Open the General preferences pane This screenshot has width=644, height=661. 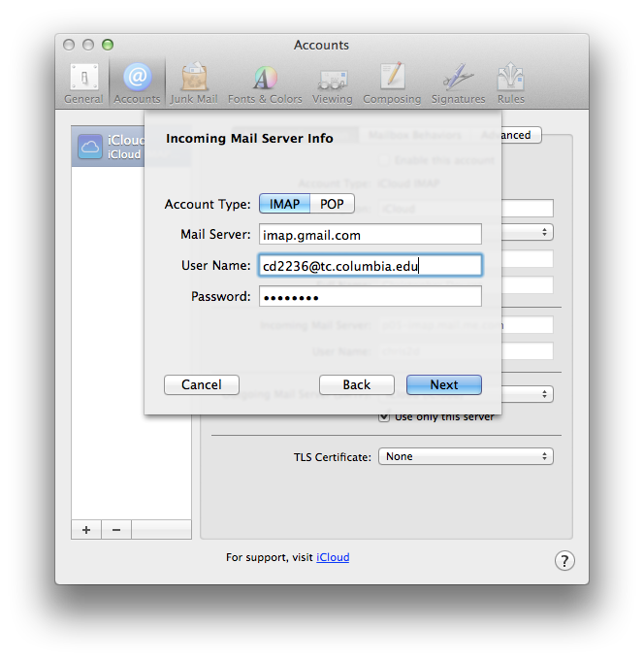(83, 83)
